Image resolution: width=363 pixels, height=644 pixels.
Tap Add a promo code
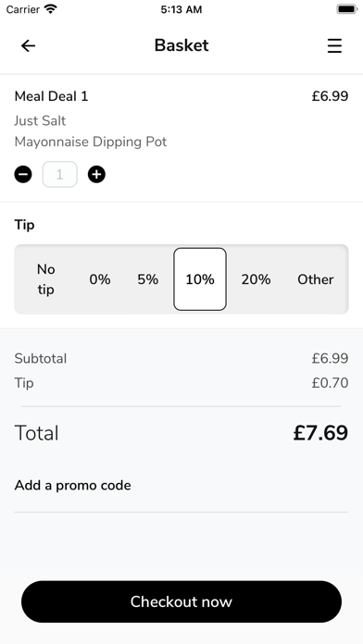(73, 485)
